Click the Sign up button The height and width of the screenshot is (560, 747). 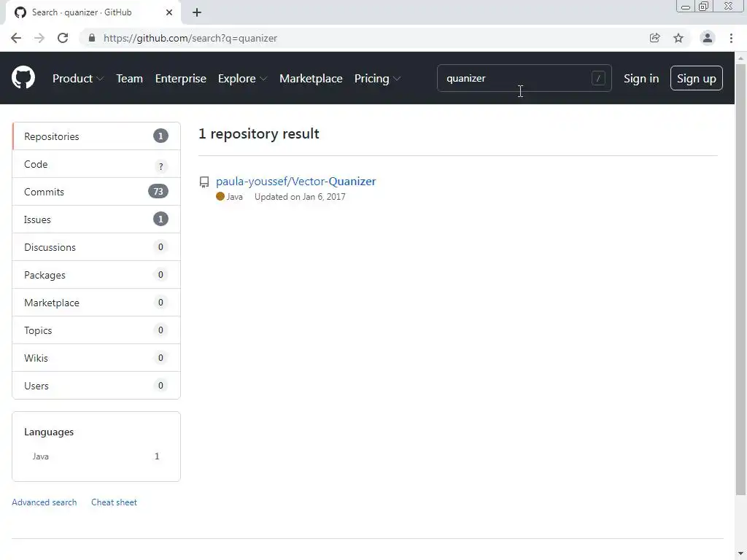pyautogui.click(x=696, y=78)
